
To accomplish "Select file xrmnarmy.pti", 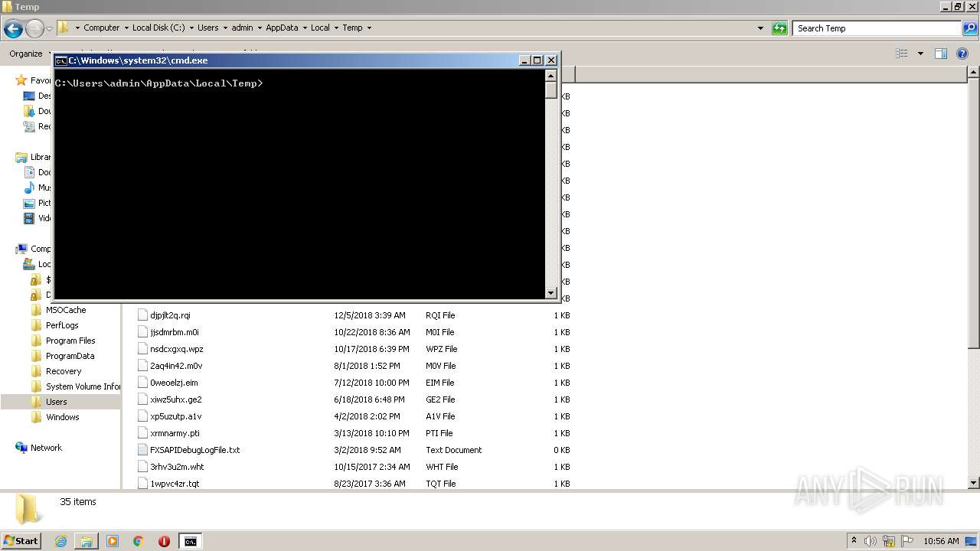I will point(175,433).
